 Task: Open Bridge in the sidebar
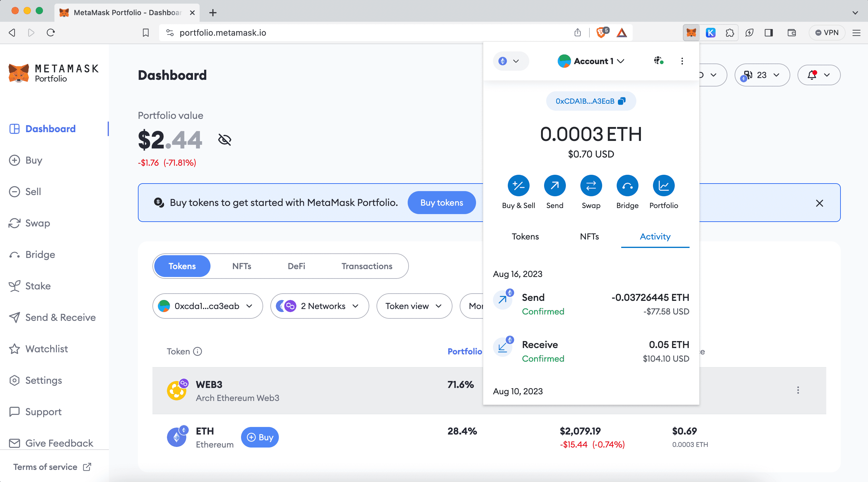click(32, 255)
